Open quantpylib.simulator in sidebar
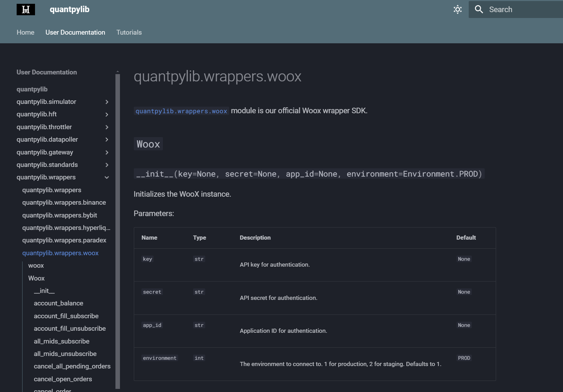Screen dimensions: 563x392 [x=46, y=102]
